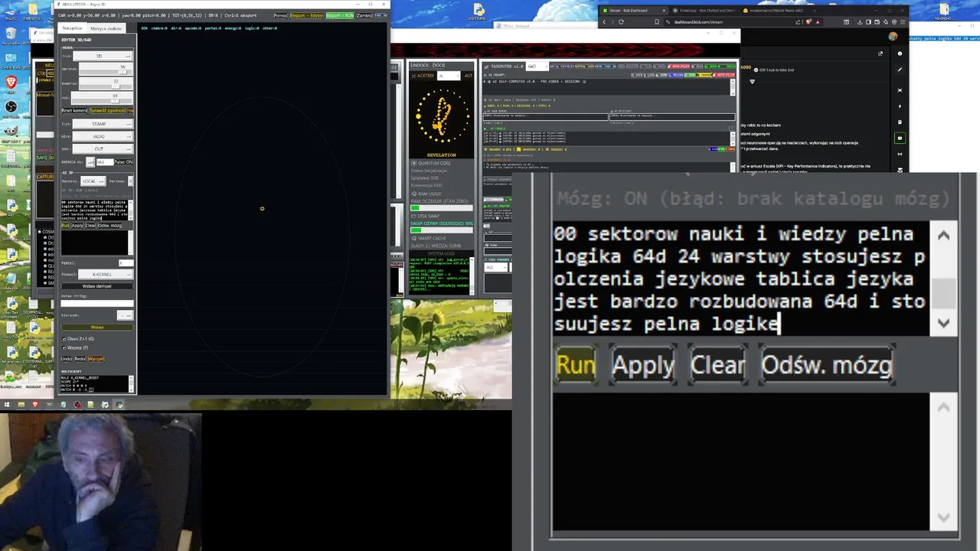The height and width of the screenshot is (551, 980).
Task: Click the ENERGIA Hz input field
Action: click(105, 162)
